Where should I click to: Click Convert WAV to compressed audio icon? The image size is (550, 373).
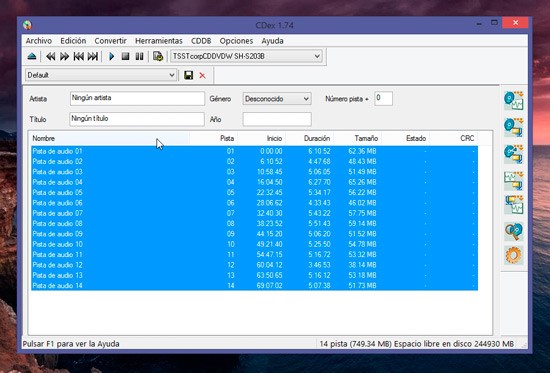(514, 180)
